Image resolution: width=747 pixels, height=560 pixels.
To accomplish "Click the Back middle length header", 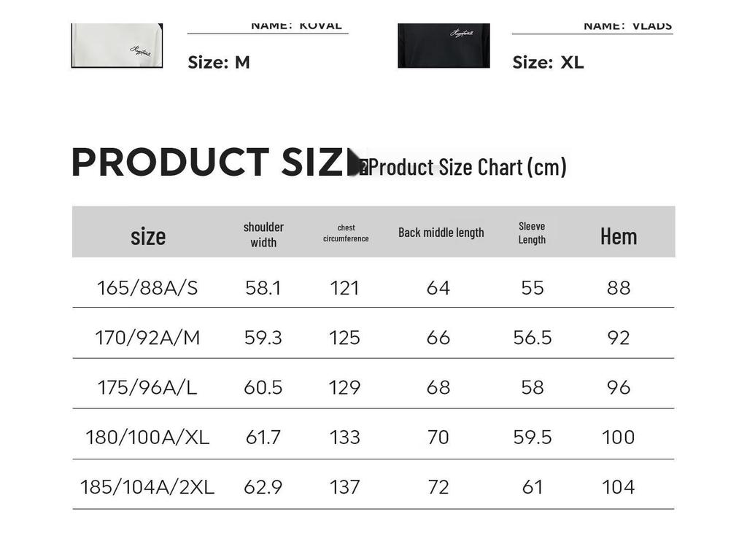I will tap(441, 233).
